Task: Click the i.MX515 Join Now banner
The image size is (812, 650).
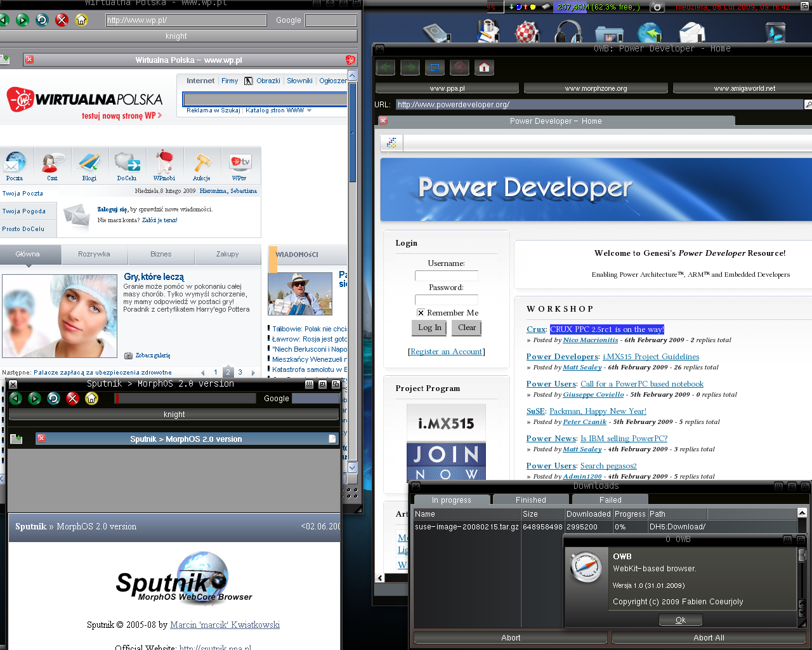Action: [446, 442]
